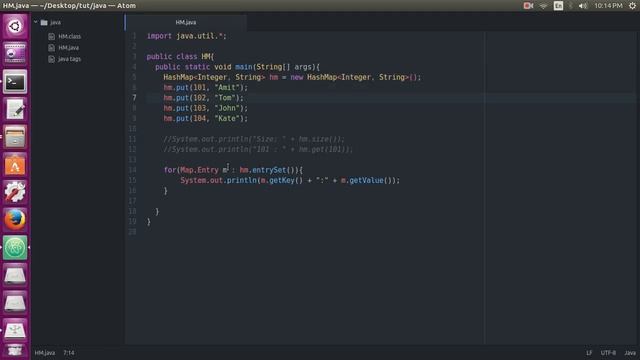Click the java tags file icon
The image size is (640, 360).
[x=51, y=59]
